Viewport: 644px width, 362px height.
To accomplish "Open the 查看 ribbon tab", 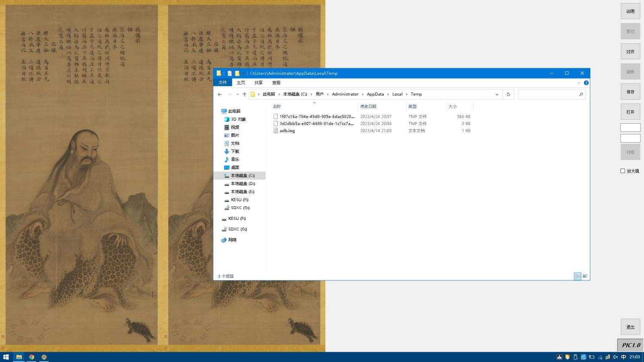I will point(276,83).
